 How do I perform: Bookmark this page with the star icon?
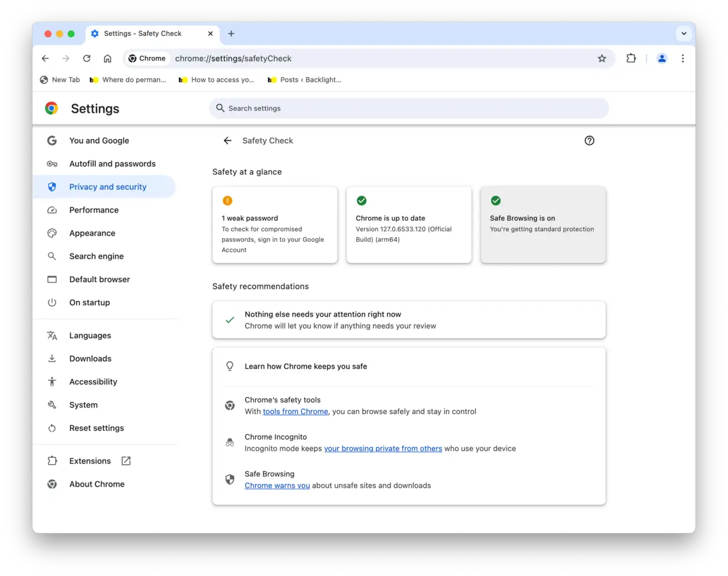602,59
